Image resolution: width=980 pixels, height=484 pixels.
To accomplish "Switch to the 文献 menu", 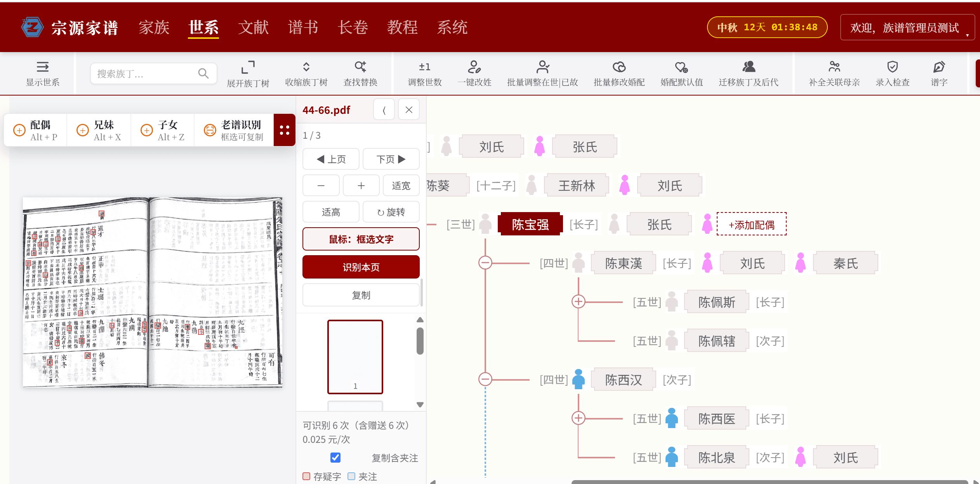I will [x=254, y=27].
